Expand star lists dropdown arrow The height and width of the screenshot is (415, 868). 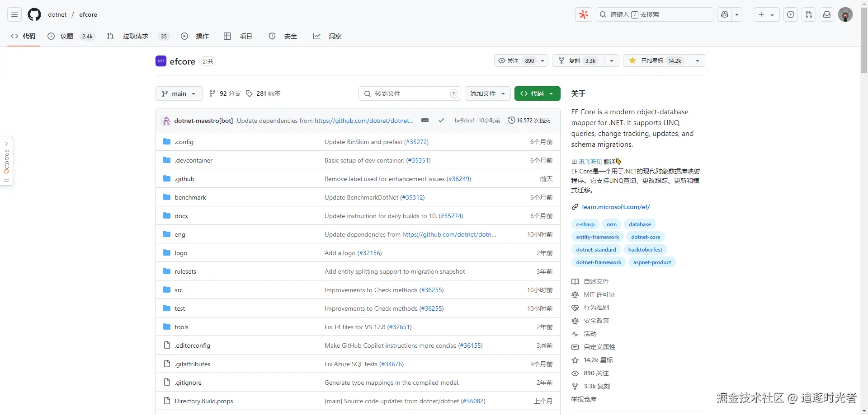[x=698, y=61]
